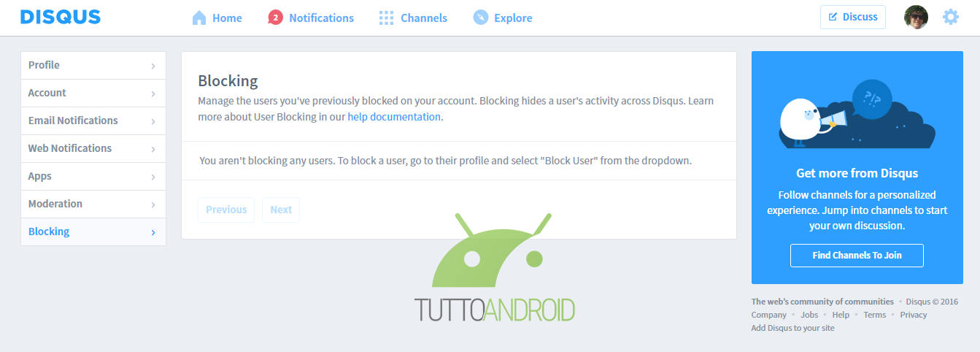The image size is (980, 352).
Task: Click Add Disqus to your site
Action: (793, 328)
